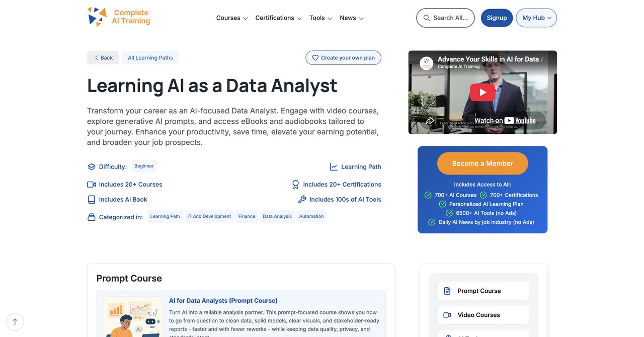Jump to Video Courses in sidebar
This screenshot has height=337, width=644.
[x=484, y=315]
